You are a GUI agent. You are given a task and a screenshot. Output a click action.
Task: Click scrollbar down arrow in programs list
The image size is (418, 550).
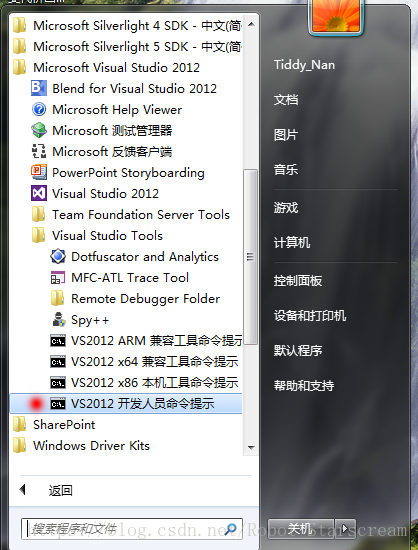251,448
